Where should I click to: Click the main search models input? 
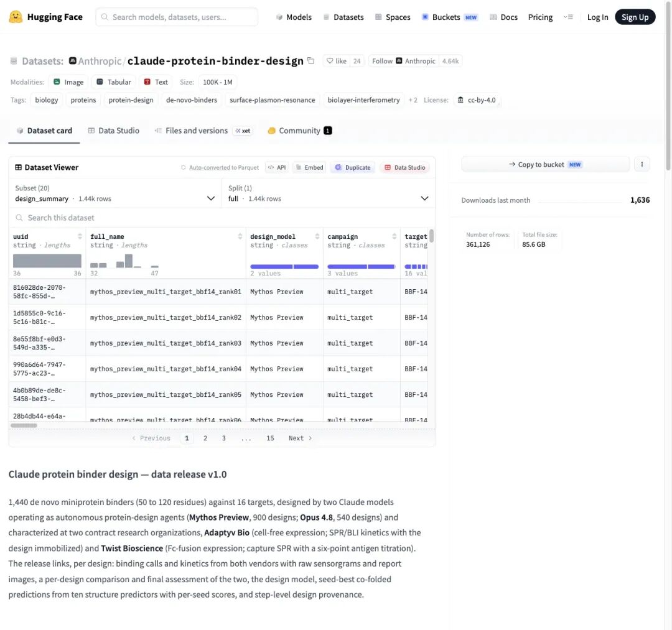point(177,17)
